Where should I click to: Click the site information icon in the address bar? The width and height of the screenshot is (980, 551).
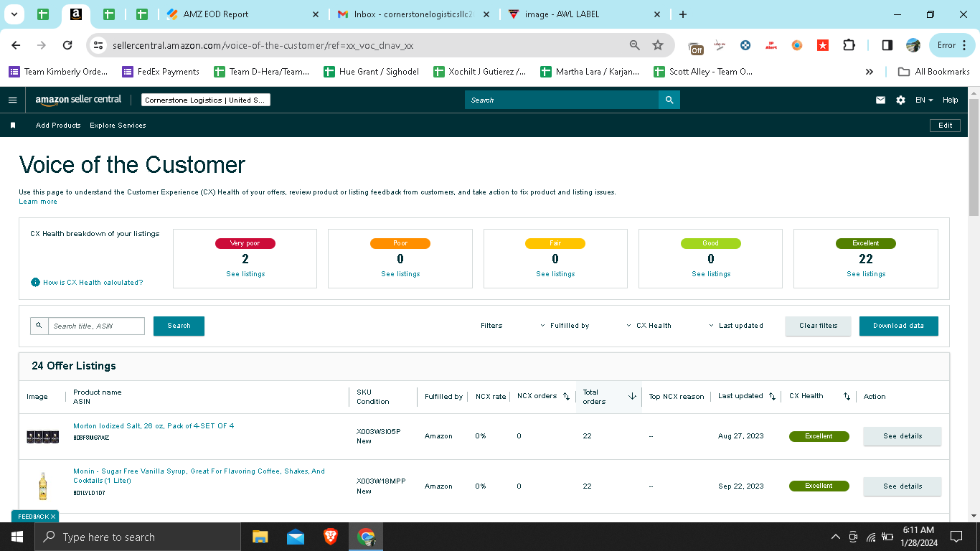[x=99, y=45]
